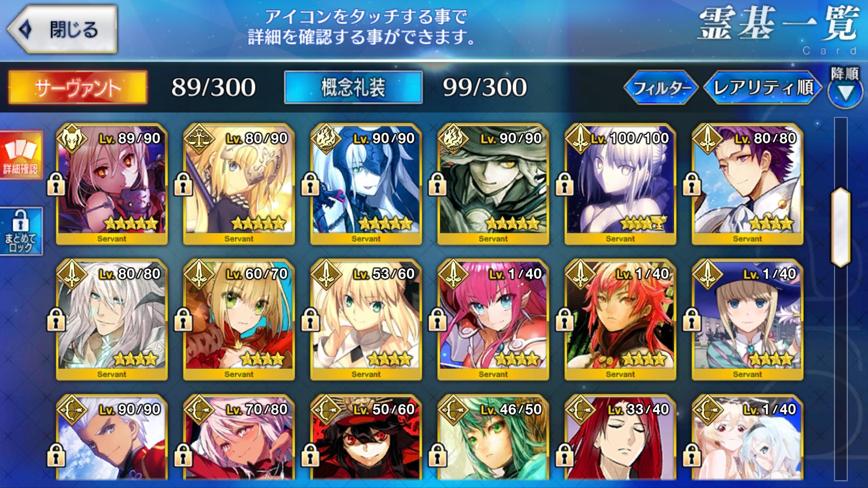
Task: Tap the まとめてロック bulk lock icon
Action: tap(21, 231)
